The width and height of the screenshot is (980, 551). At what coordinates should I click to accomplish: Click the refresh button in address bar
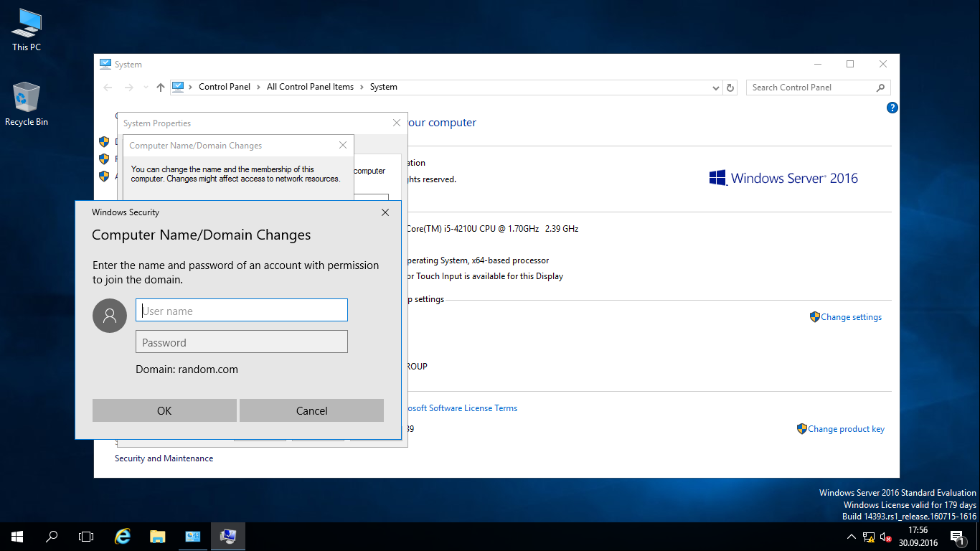730,88
